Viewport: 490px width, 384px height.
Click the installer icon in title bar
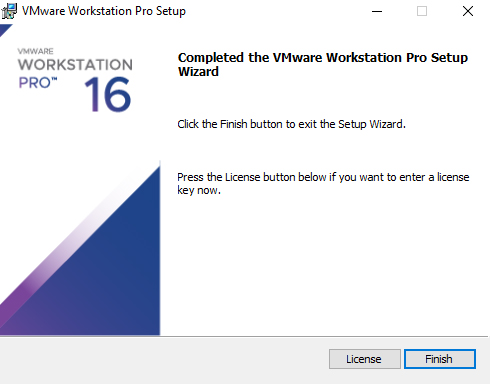9,11
